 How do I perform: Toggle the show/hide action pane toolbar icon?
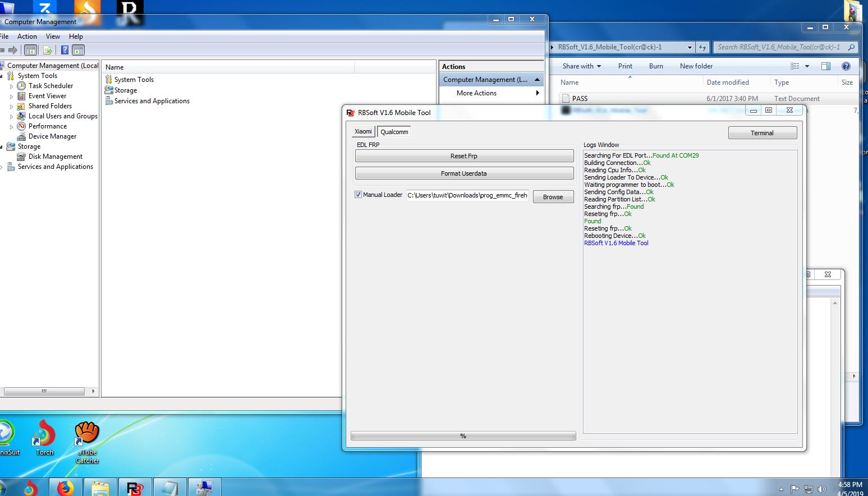tap(79, 50)
